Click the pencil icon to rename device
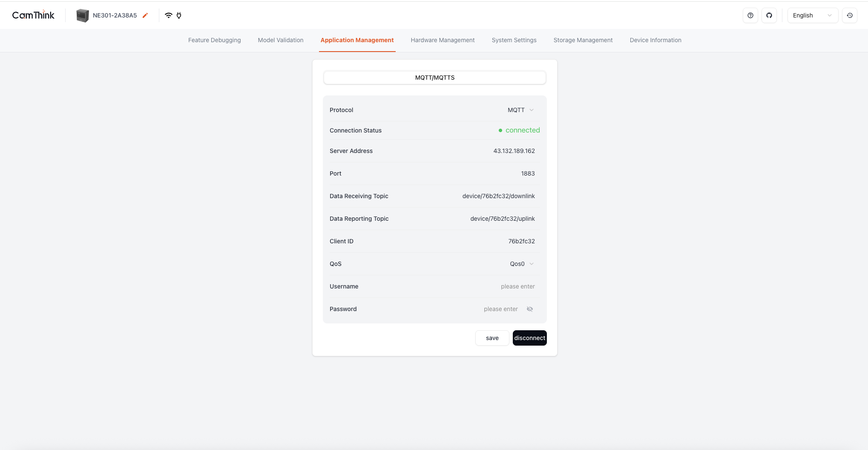The width and height of the screenshot is (868, 450). 145,15
